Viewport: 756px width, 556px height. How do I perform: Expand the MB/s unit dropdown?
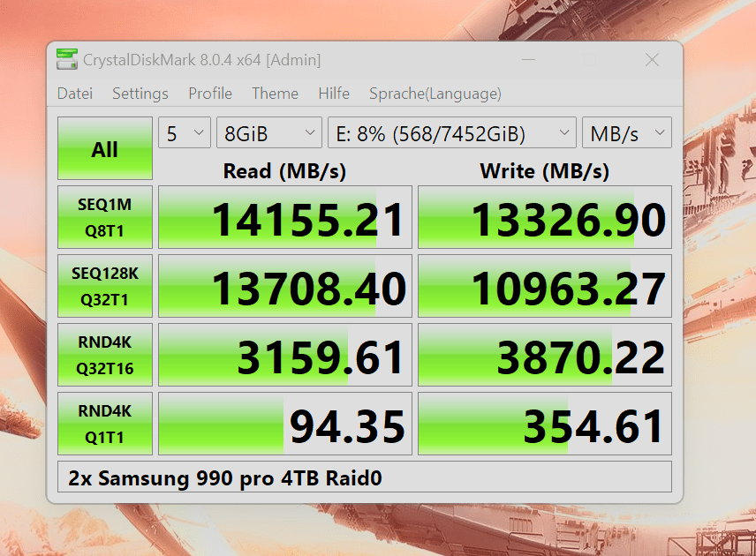pos(627,132)
